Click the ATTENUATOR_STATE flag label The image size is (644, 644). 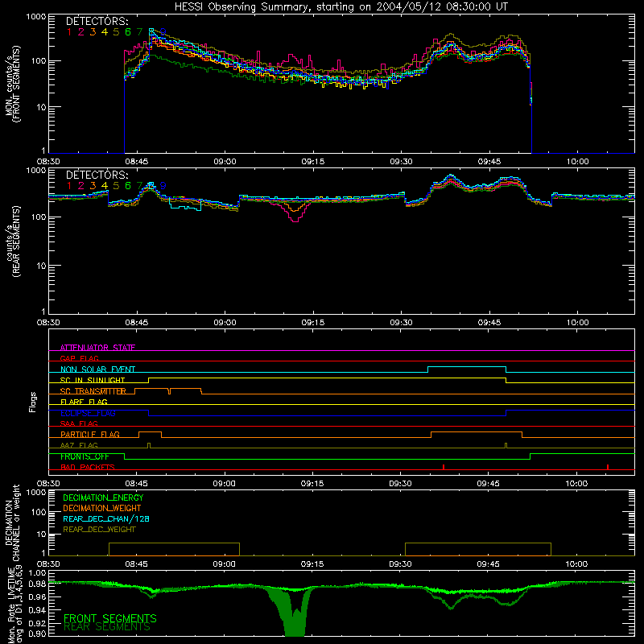pos(97,348)
